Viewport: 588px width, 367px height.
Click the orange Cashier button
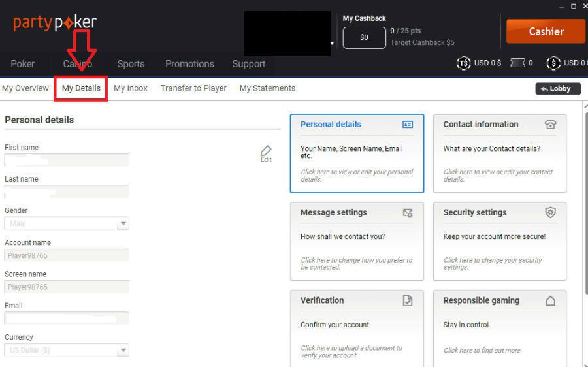(546, 31)
